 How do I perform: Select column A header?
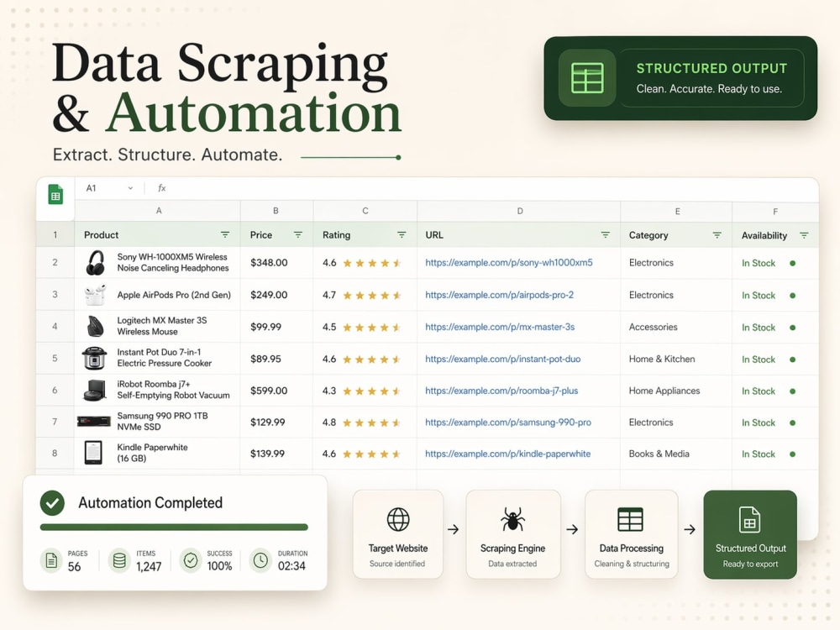click(x=158, y=211)
